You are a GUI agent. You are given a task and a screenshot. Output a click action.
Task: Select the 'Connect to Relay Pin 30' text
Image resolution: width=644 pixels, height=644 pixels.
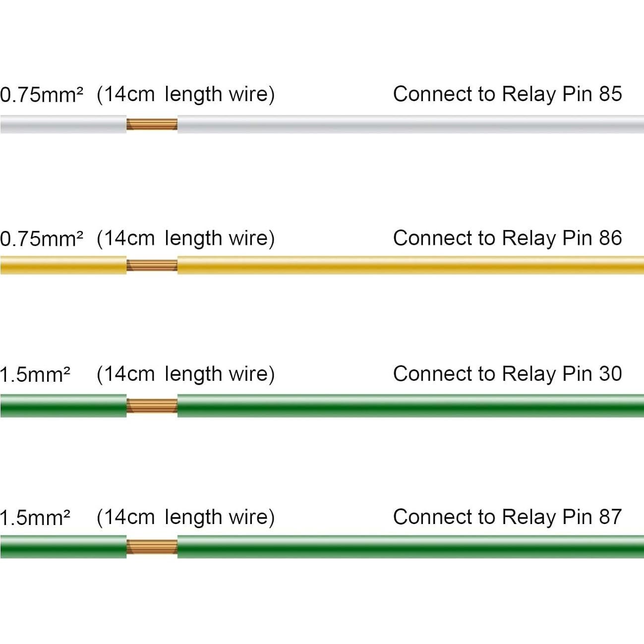(x=507, y=374)
